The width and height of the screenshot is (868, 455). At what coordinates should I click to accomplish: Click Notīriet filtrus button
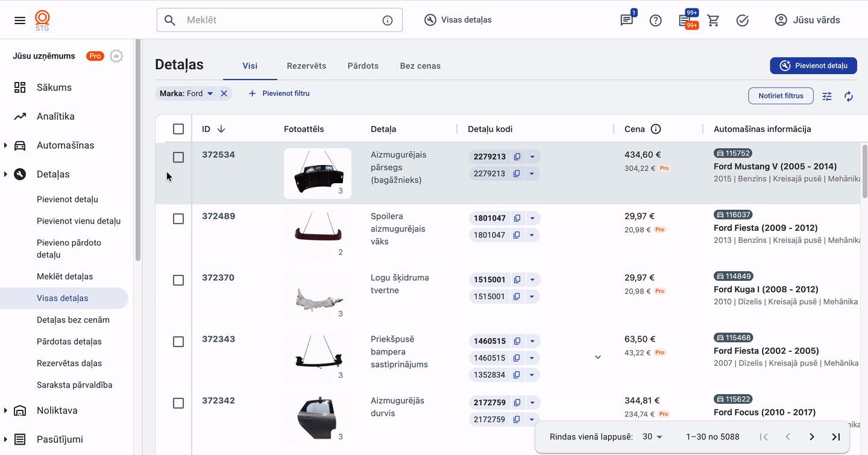pos(781,96)
